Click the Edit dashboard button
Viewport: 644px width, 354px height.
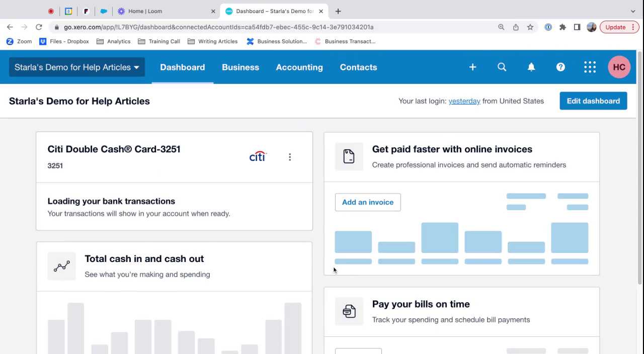(593, 101)
